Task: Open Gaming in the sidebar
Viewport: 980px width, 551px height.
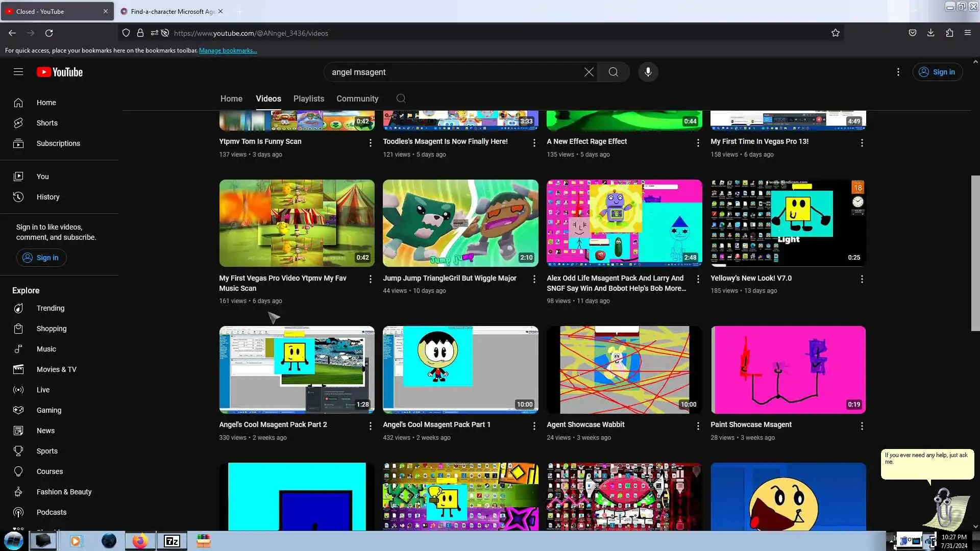Action: point(48,410)
